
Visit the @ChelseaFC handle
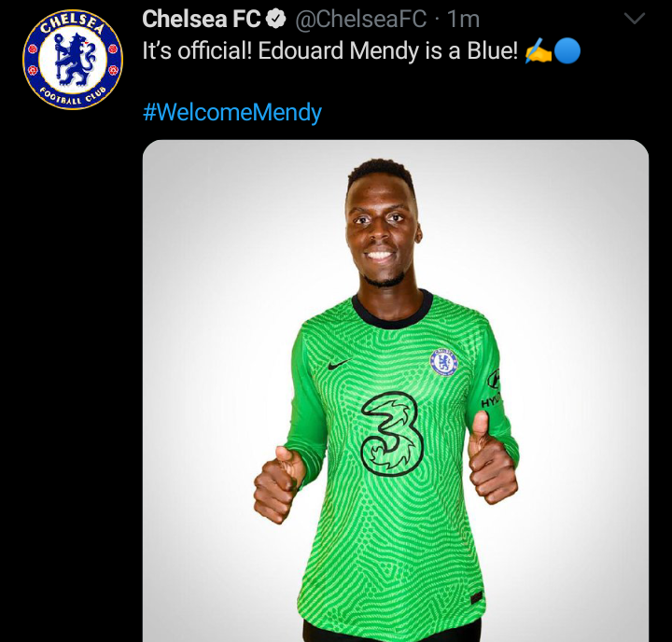[360, 19]
